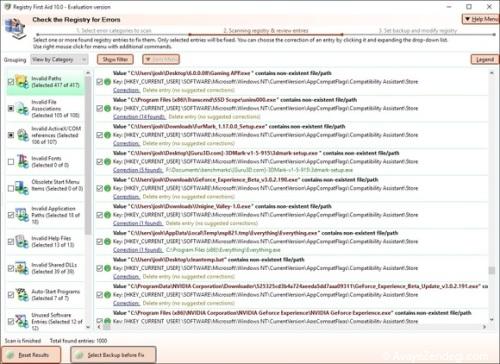Go to step 1 Select error categories to scan
This screenshot has height=364, width=500.
point(114,31)
